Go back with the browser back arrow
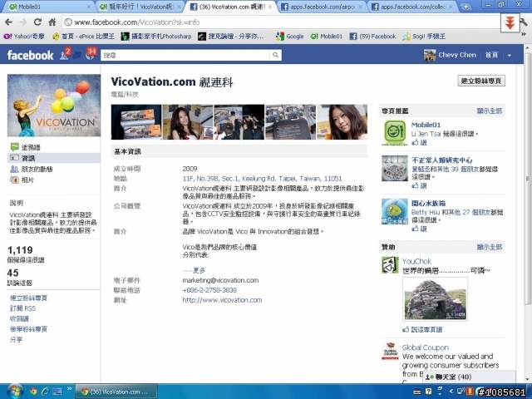 9,22
